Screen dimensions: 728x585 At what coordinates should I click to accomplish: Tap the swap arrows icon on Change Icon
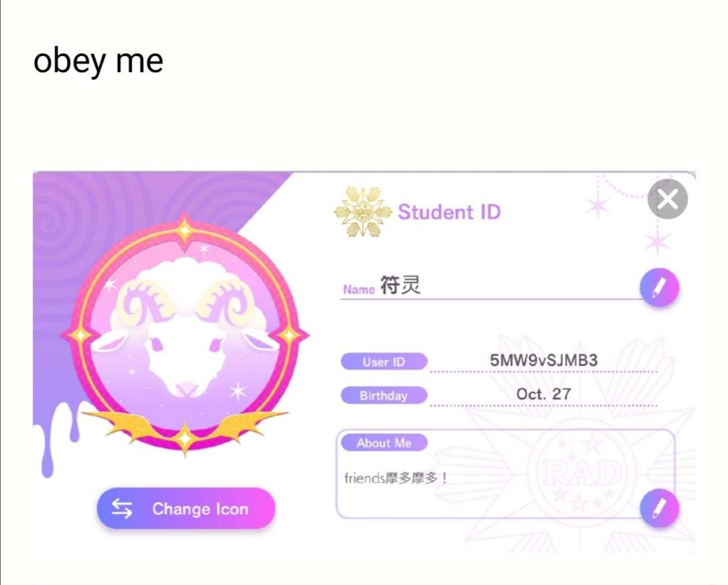121,508
